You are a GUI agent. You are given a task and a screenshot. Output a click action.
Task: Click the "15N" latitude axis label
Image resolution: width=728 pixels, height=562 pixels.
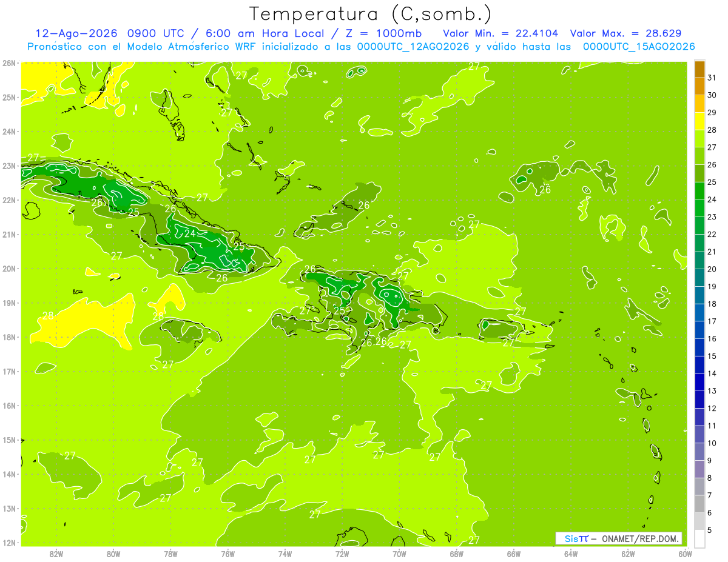[8, 440]
